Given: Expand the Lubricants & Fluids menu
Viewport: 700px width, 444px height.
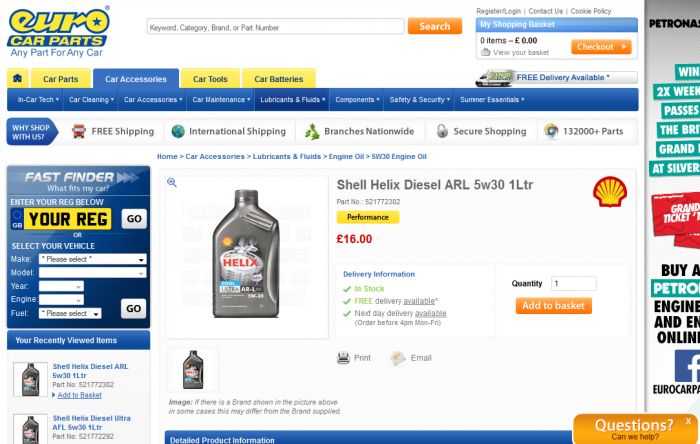Looking at the screenshot, I should pos(292,100).
